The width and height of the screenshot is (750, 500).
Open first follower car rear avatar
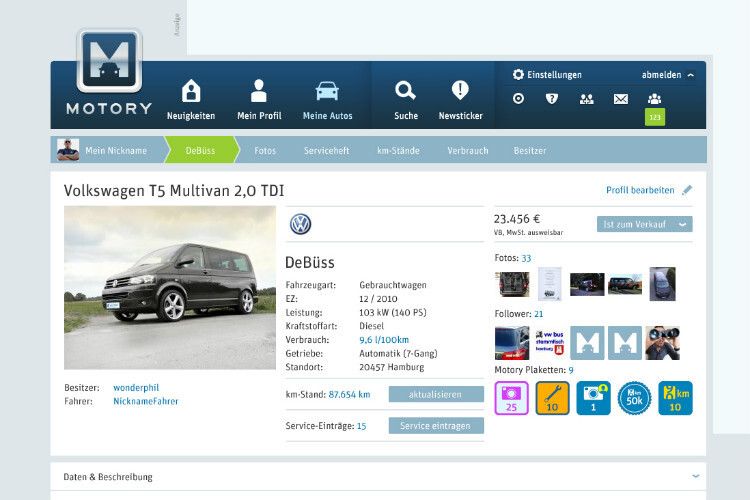(512, 343)
